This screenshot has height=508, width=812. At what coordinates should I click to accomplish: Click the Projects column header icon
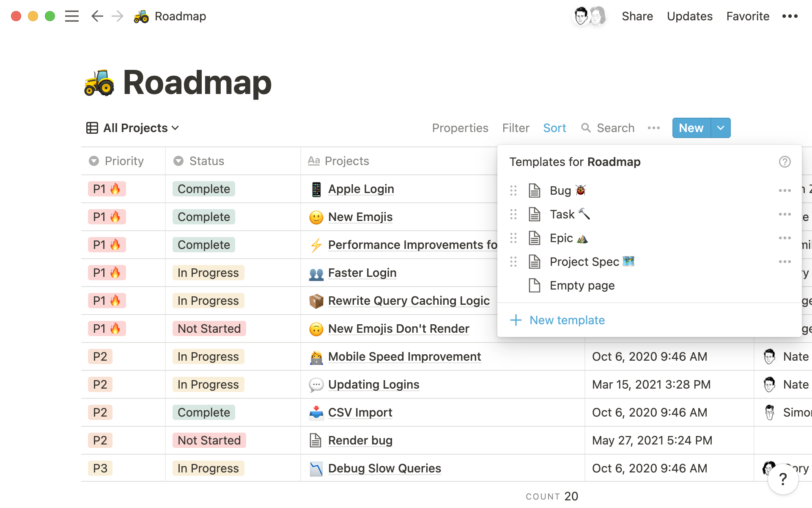tap(313, 161)
